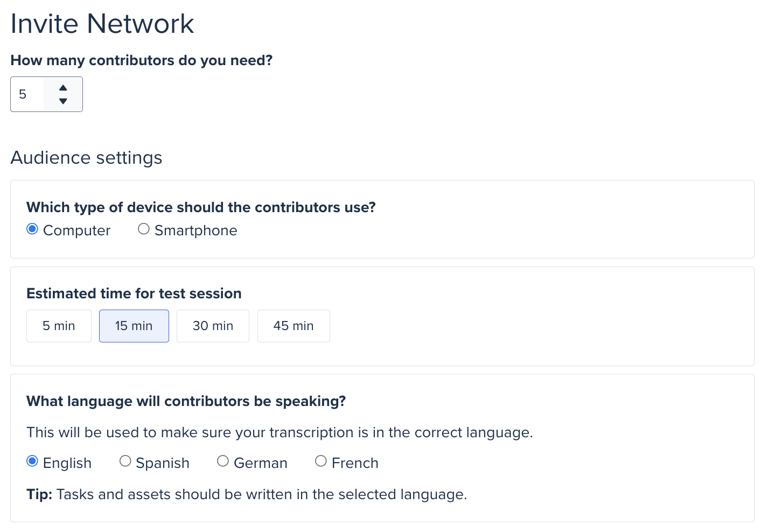Choose 45 min for the test session
768x532 pixels.
coord(294,326)
